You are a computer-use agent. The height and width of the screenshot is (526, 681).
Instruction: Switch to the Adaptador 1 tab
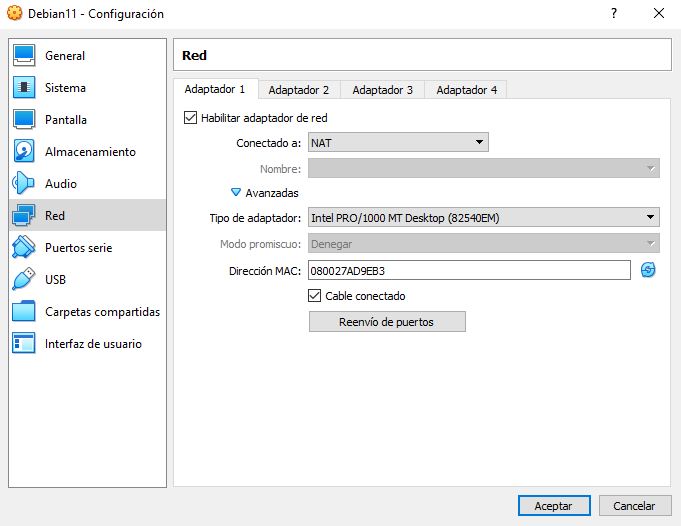(x=215, y=89)
